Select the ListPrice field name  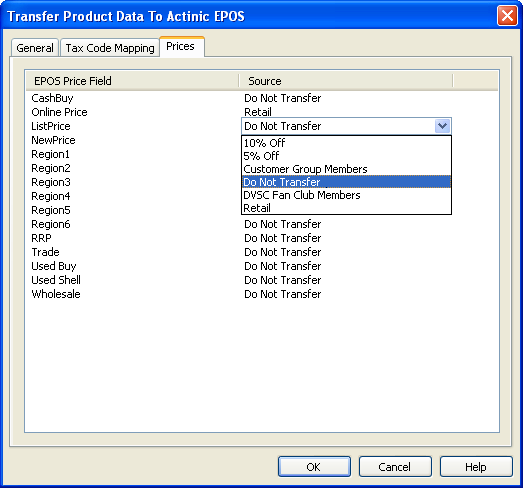point(51,126)
